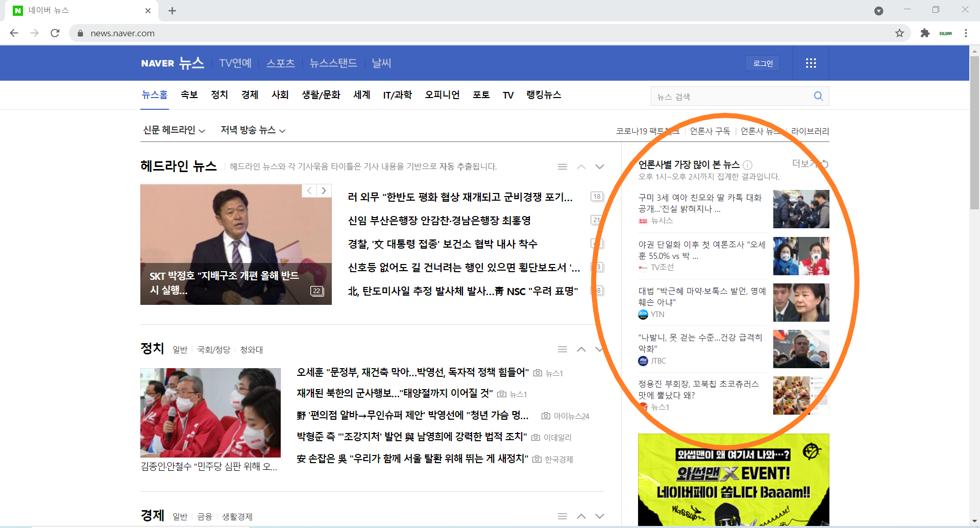
Task: Open the 금융 subcategory under 경제
Action: click(x=205, y=517)
